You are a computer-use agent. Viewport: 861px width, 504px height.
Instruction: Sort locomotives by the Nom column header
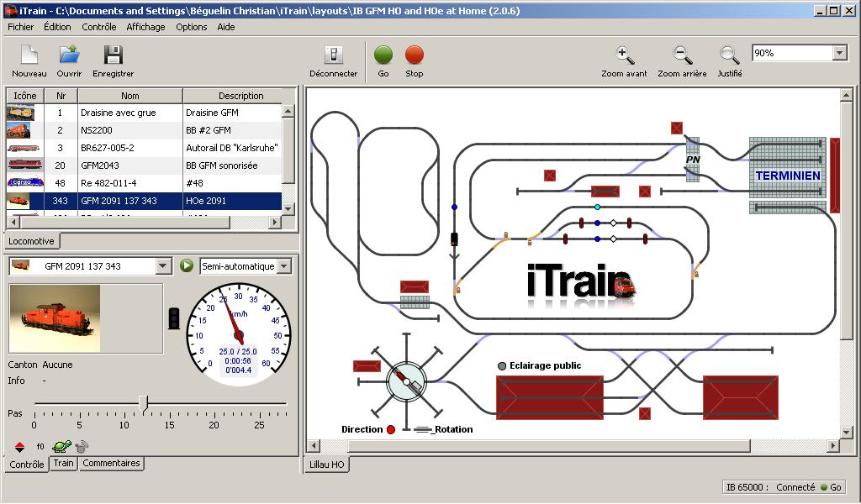(130, 96)
